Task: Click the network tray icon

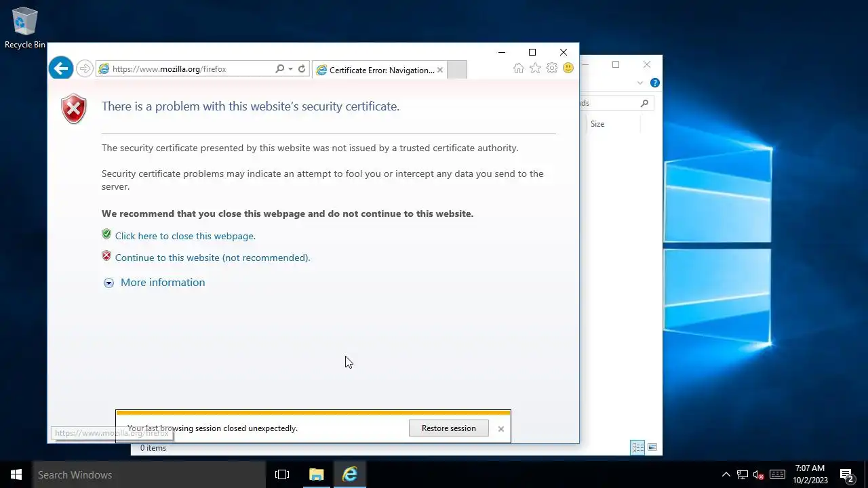Action: pyautogui.click(x=743, y=474)
